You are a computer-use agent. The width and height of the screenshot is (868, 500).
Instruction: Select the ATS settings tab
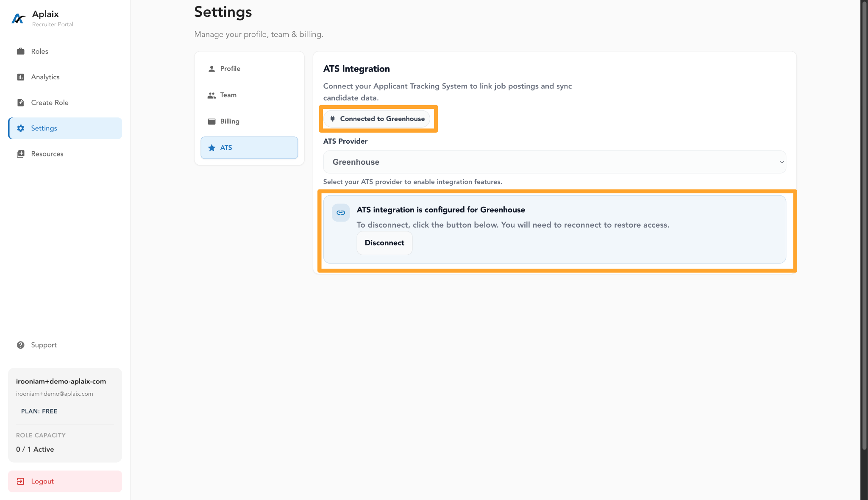(249, 147)
